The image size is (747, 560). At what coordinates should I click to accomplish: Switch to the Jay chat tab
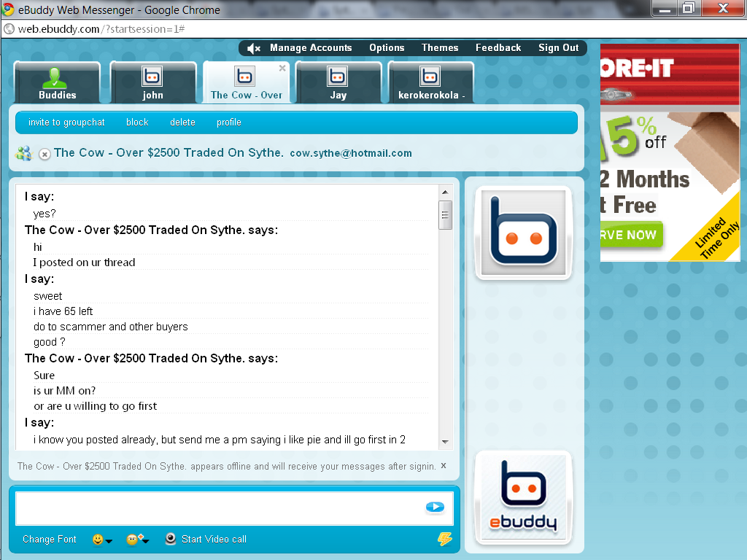click(x=338, y=82)
